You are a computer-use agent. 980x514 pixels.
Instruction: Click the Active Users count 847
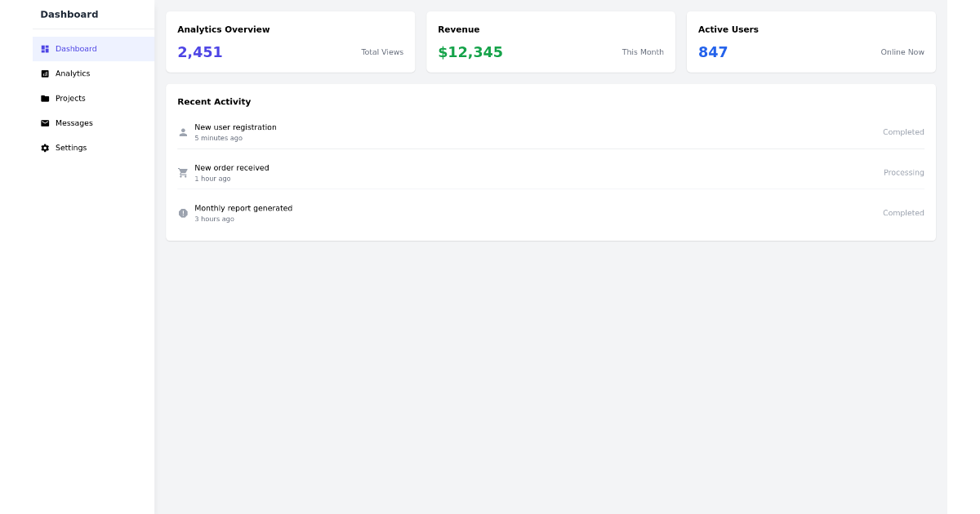coord(712,51)
